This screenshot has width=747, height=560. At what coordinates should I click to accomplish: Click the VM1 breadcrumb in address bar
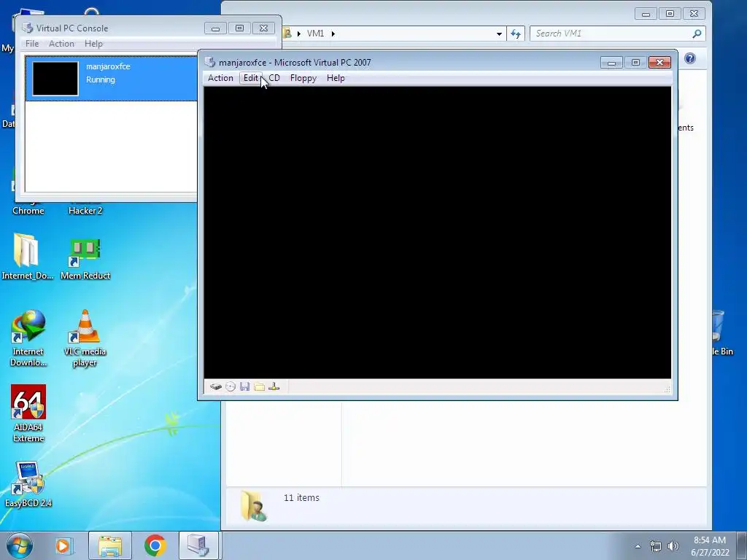pyautogui.click(x=315, y=34)
